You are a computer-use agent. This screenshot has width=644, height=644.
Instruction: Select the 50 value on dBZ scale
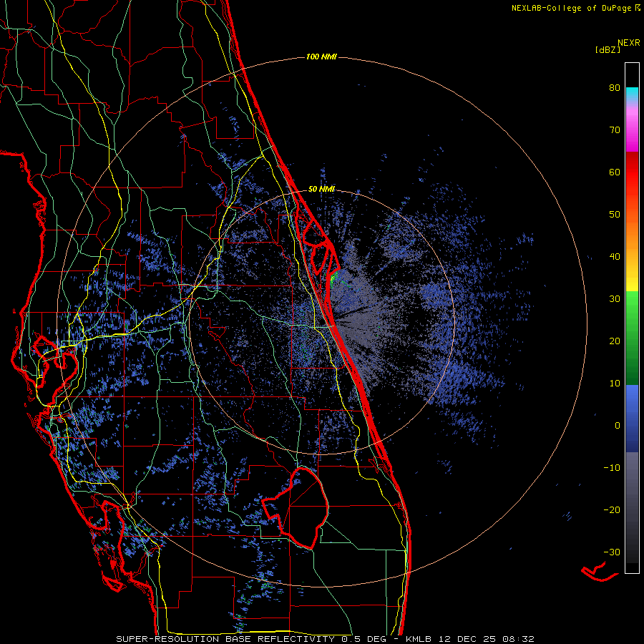pyautogui.click(x=615, y=215)
